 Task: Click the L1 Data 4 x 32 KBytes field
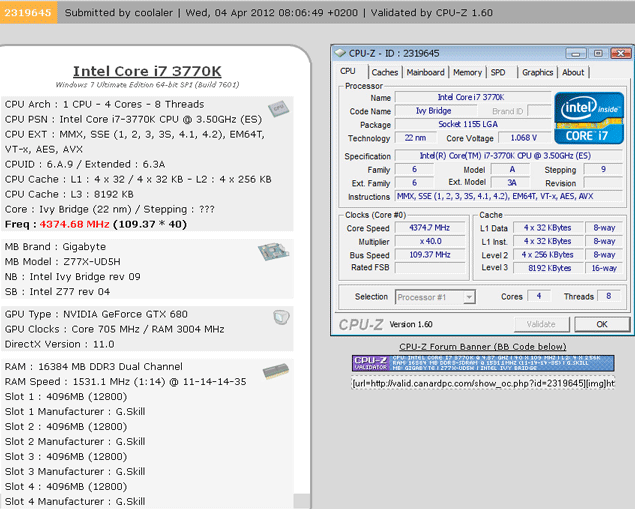click(548, 228)
